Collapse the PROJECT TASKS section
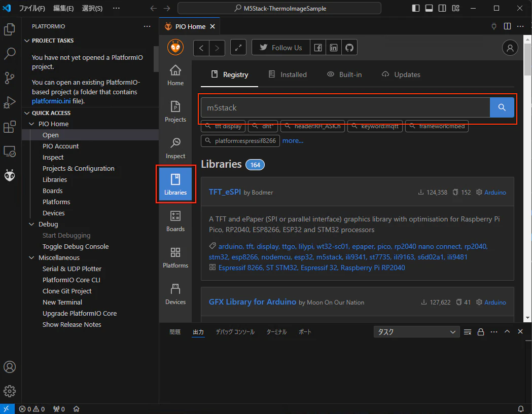Screen dimensions: 532x414 27,41
